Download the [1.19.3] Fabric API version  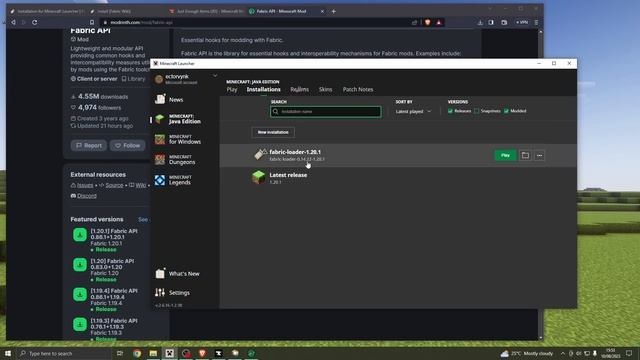coord(80,324)
